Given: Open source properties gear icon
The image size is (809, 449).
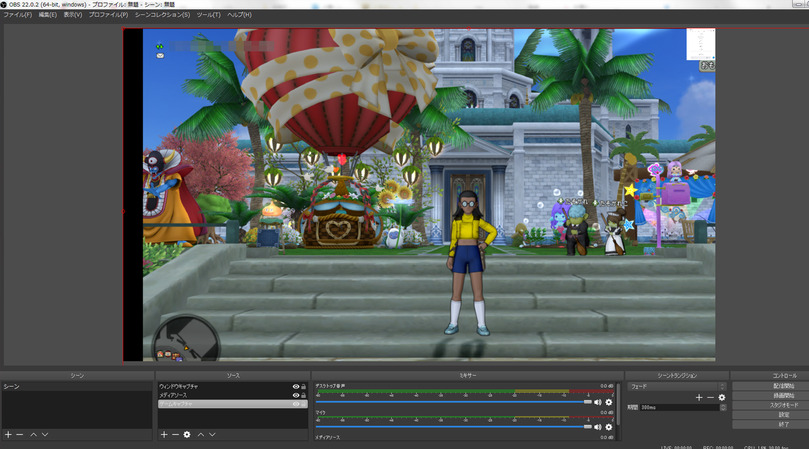Looking at the screenshot, I should [x=187, y=435].
